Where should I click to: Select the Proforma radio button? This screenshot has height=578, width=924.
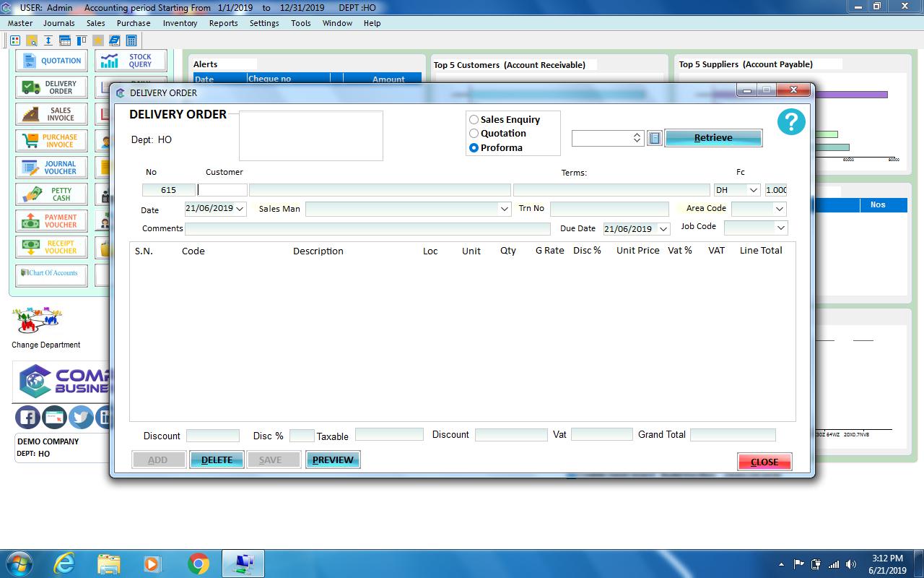[474, 147]
